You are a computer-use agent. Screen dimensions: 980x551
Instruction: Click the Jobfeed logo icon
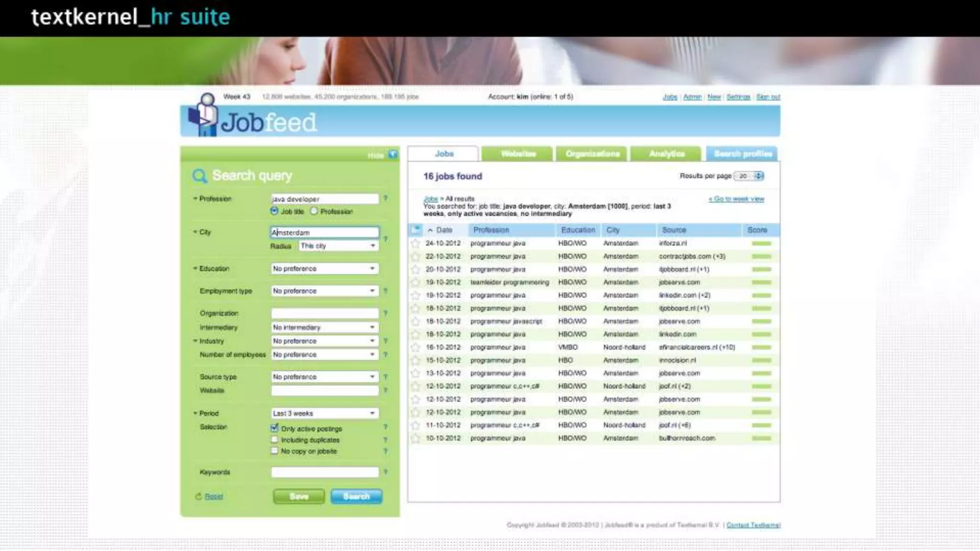tap(204, 115)
